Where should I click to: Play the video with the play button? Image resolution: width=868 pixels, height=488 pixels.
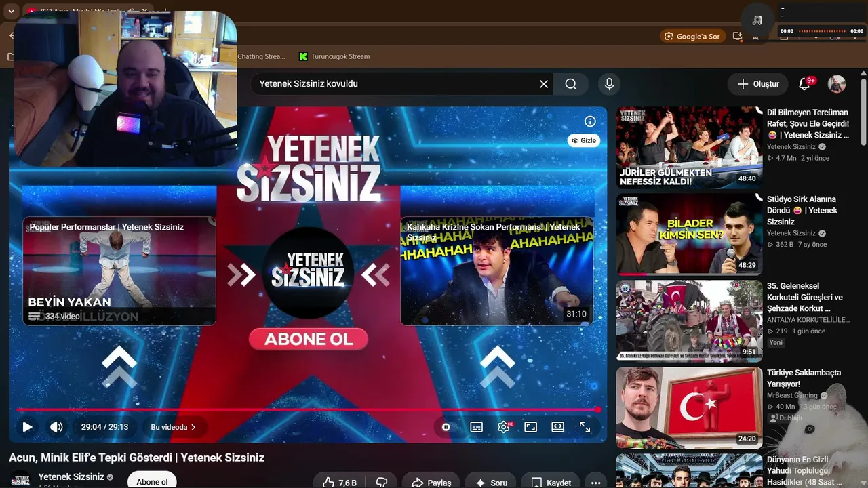(x=27, y=427)
